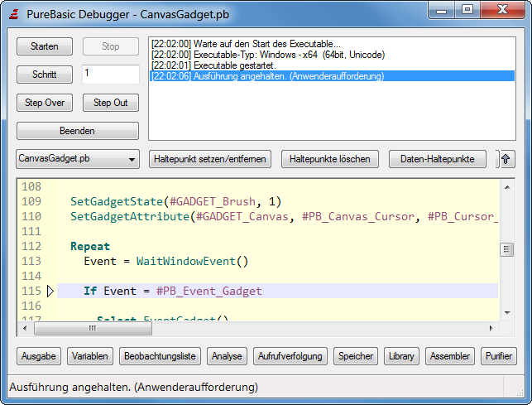Click #PB_Event_Gadget on line 115
The image size is (532, 405).
point(209,292)
